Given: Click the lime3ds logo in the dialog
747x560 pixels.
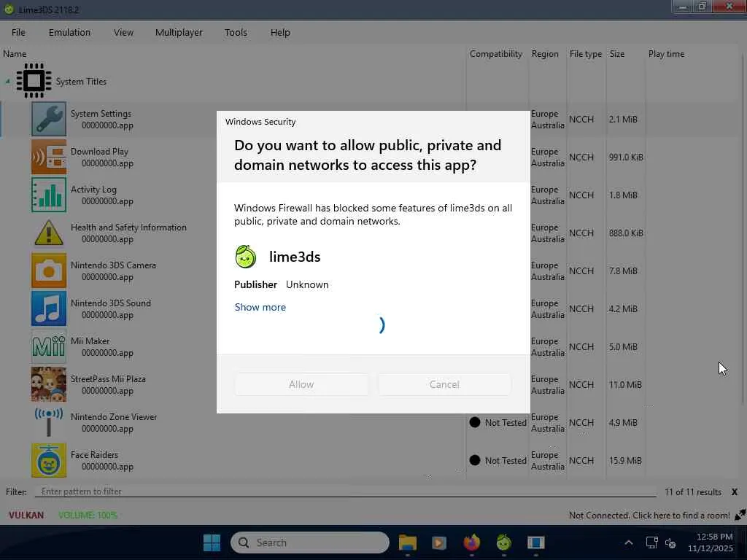Looking at the screenshot, I should point(246,257).
